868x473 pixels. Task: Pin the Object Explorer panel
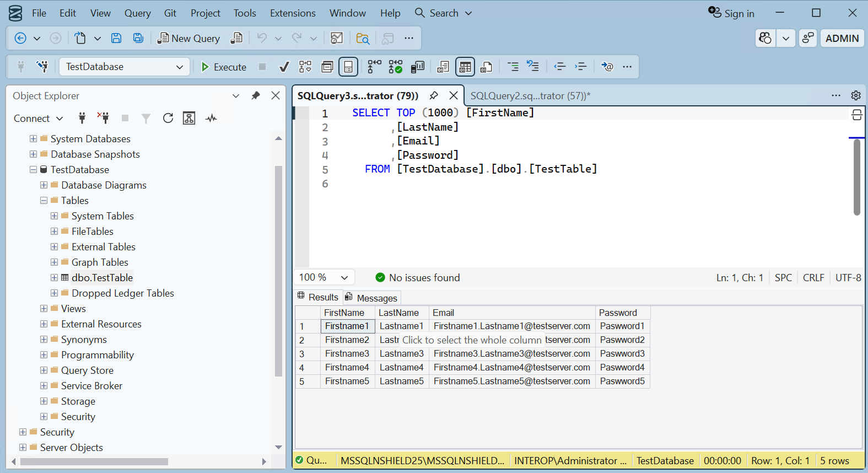pos(256,95)
